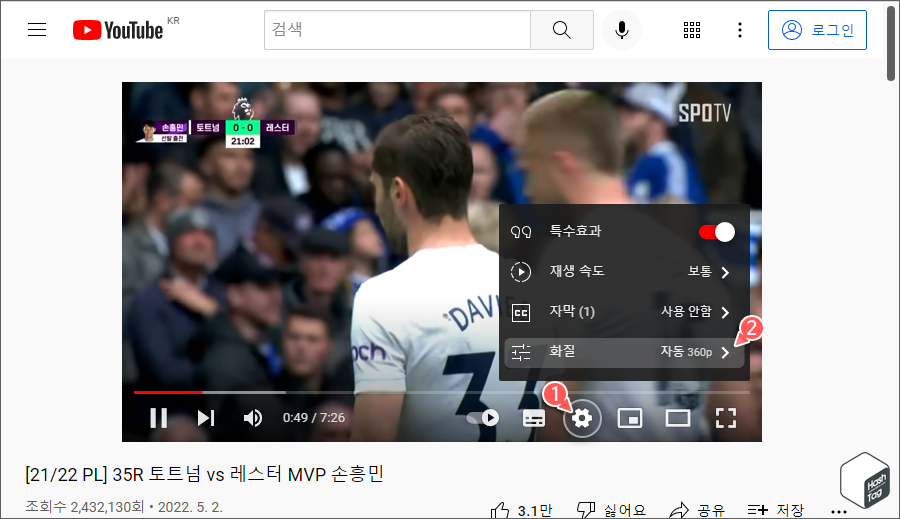Open the header three-dot settings menu
The height and width of the screenshot is (519, 900).
click(x=740, y=30)
